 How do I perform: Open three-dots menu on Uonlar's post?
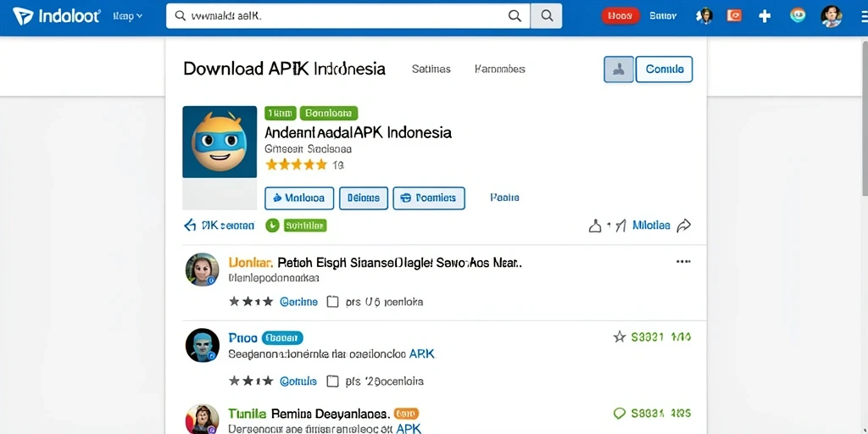[x=684, y=261]
